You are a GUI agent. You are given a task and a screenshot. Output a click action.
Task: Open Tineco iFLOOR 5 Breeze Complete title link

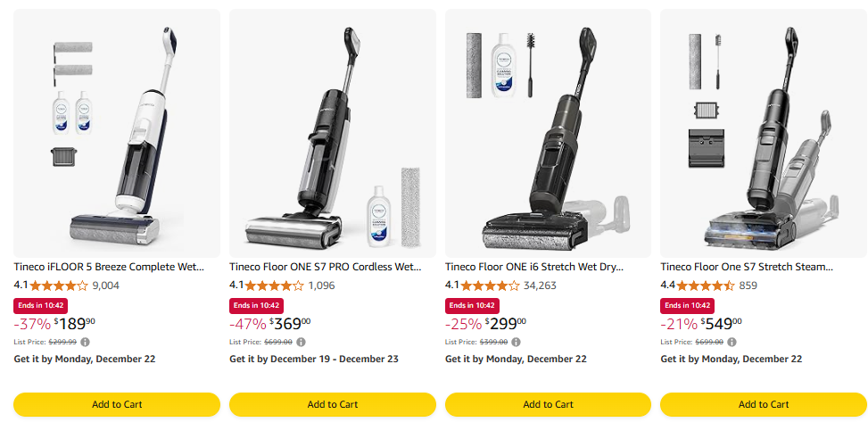click(109, 266)
